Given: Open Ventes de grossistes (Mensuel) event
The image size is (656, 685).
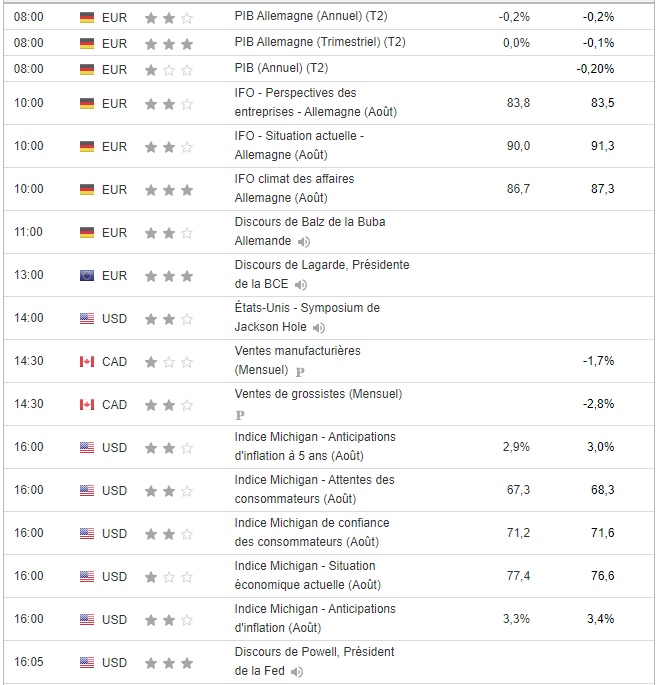Looking at the screenshot, I should point(318,394).
